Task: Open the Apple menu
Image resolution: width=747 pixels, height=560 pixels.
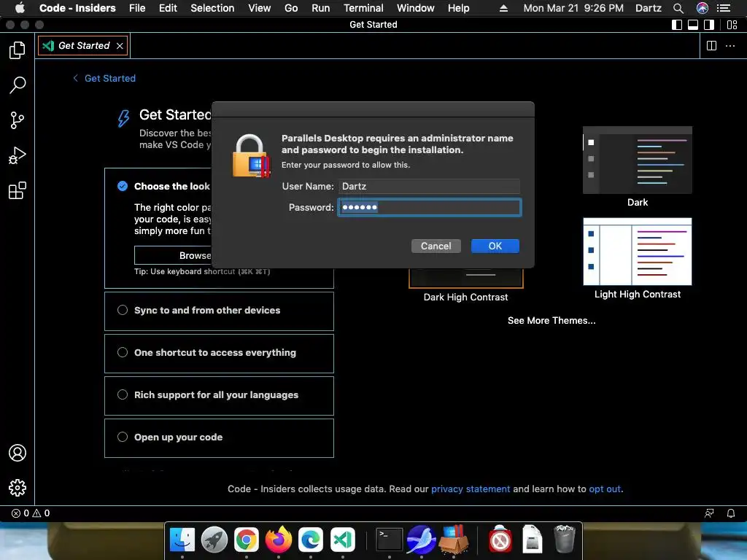Action: coord(20,8)
